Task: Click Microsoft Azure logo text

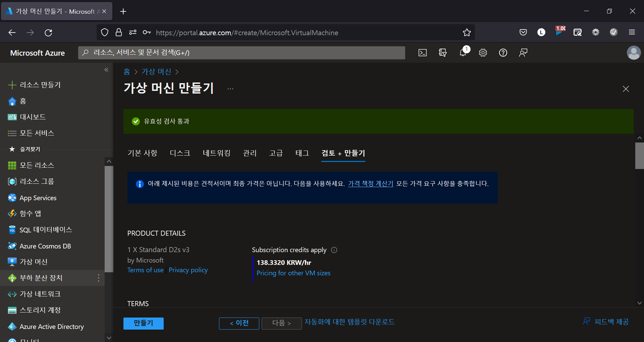Action: 37,53
